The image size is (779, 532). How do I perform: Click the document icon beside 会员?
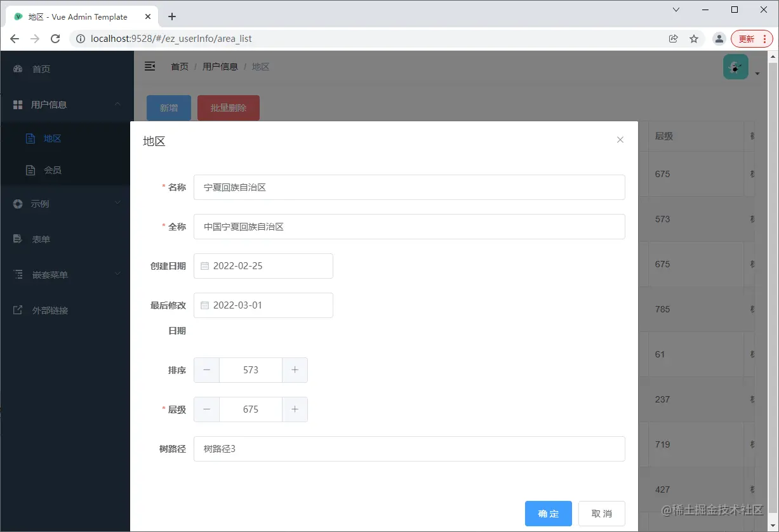click(x=30, y=170)
